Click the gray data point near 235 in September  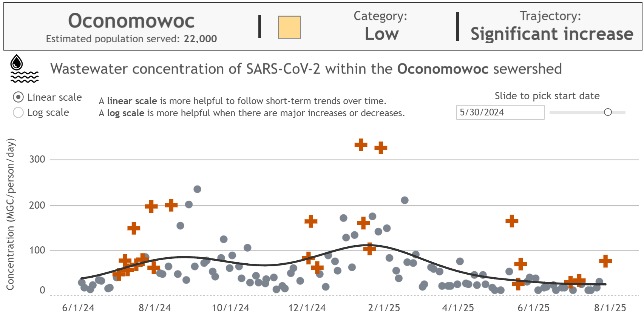[198, 189]
